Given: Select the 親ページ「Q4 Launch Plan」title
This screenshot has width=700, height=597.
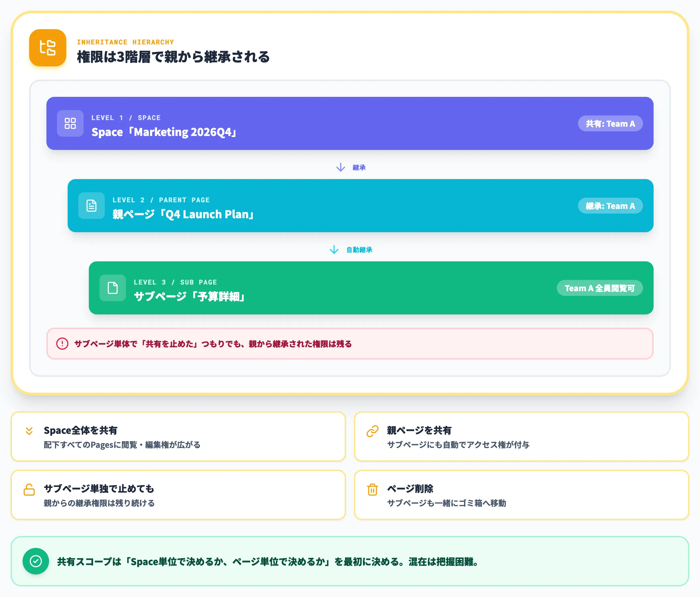Looking at the screenshot, I should click(x=183, y=214).
